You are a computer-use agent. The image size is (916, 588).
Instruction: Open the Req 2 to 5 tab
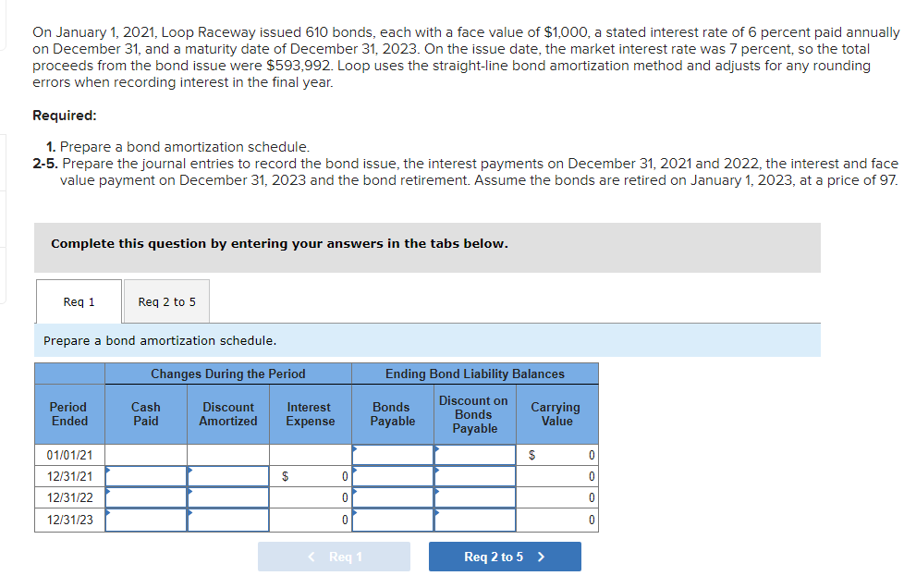pyautogui.click(x=166, y=301)
